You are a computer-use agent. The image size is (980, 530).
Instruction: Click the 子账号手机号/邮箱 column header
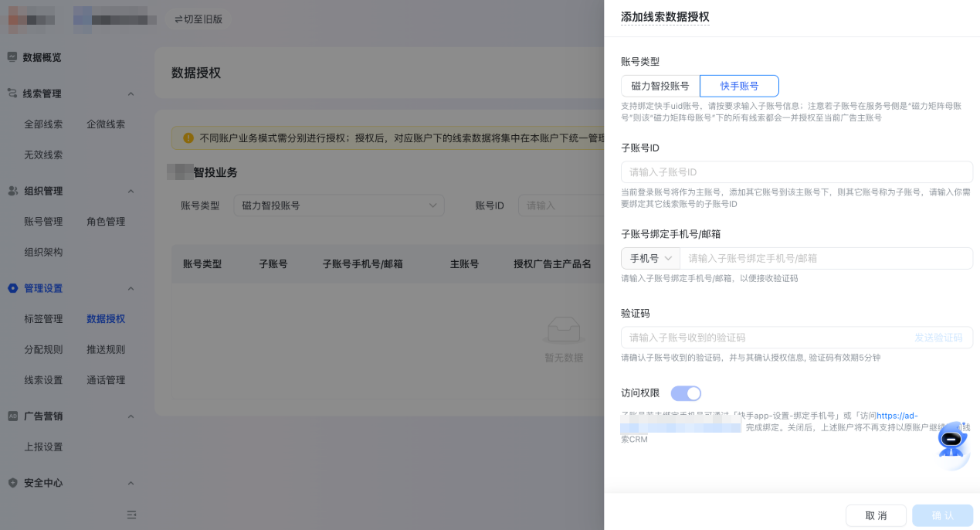tap(363, 264)
